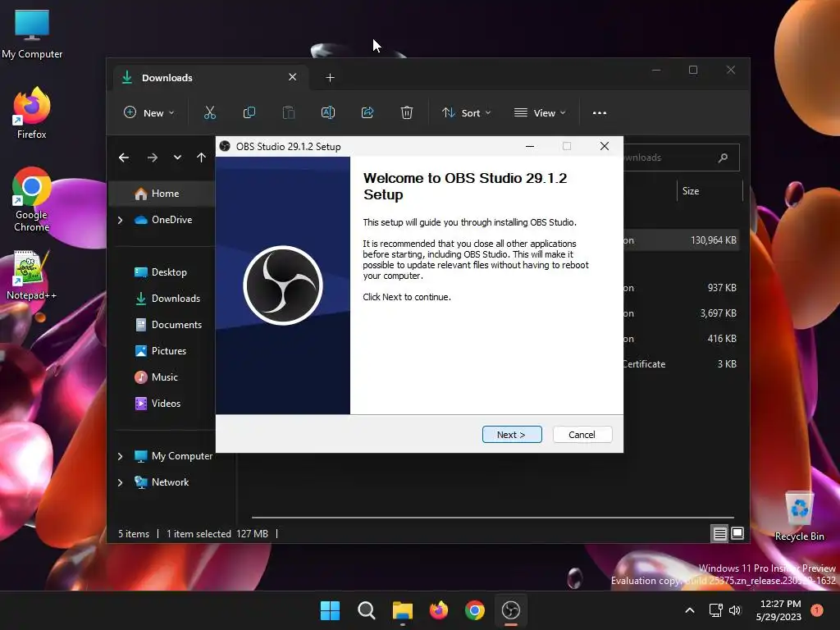Expand the My Computer tree node
The height and width of the screenshot is (630, 840).
point(120,456)
